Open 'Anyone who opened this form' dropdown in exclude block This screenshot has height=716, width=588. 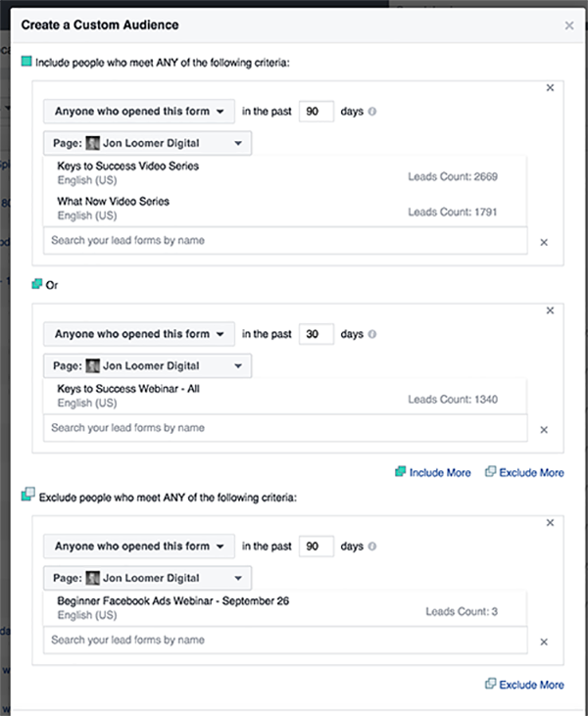pos(139,547)
